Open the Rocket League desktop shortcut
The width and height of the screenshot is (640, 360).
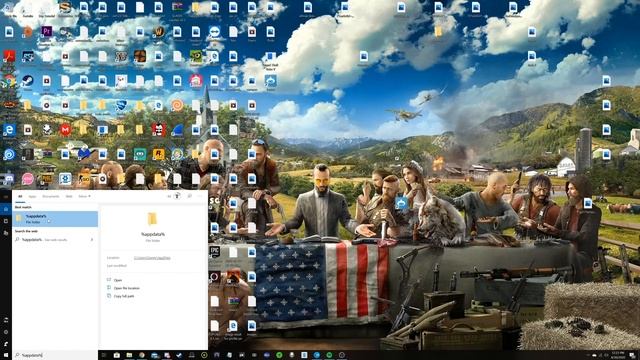(121, 105)
